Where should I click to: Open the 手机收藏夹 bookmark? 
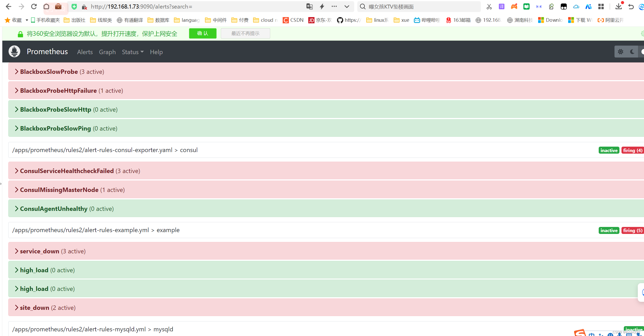point(45,20)
